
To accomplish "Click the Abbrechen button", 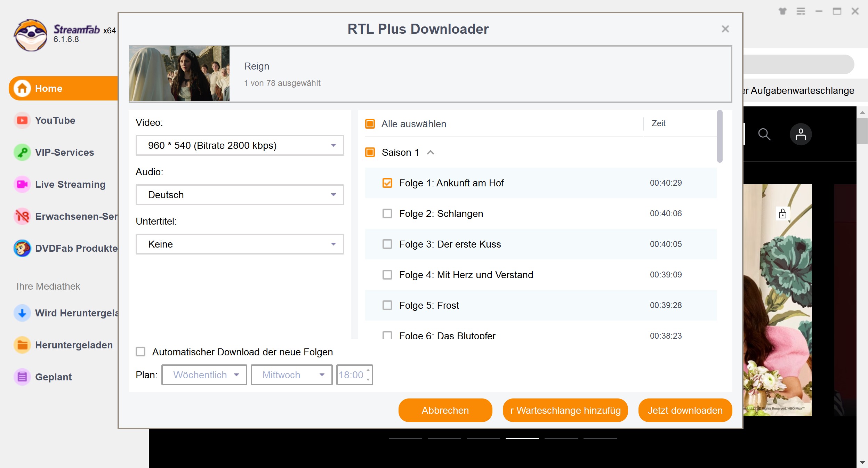I will pyautogui.click(x=445, y=410).
